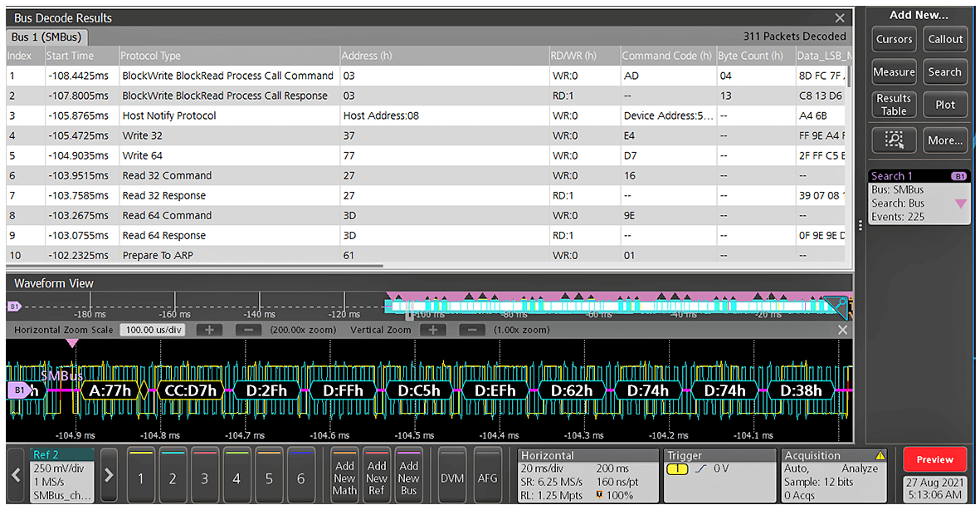Screen dimensions: 980x510
Task: Click decoded data D:62h on waveform
Action: [572, 390]
